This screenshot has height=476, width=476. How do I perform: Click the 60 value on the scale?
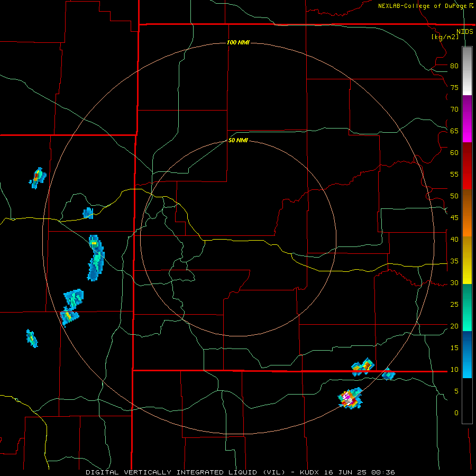pos(454,153)
